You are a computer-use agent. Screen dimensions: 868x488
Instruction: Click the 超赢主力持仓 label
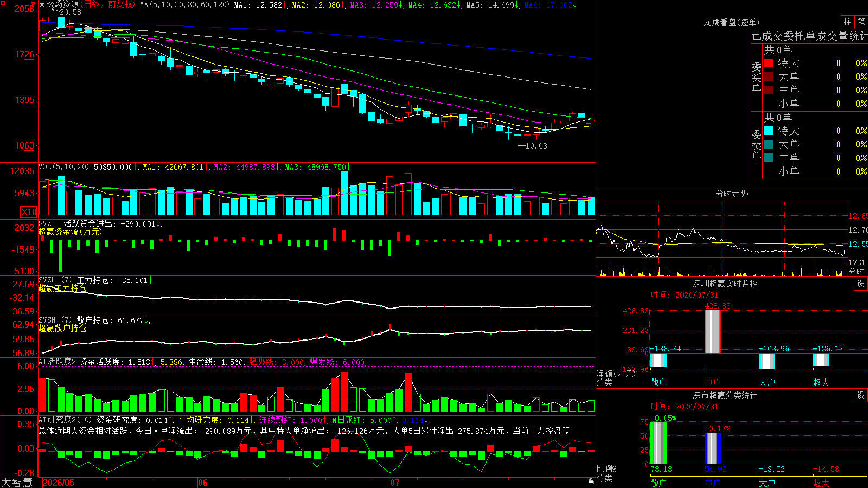click(62, 288)
